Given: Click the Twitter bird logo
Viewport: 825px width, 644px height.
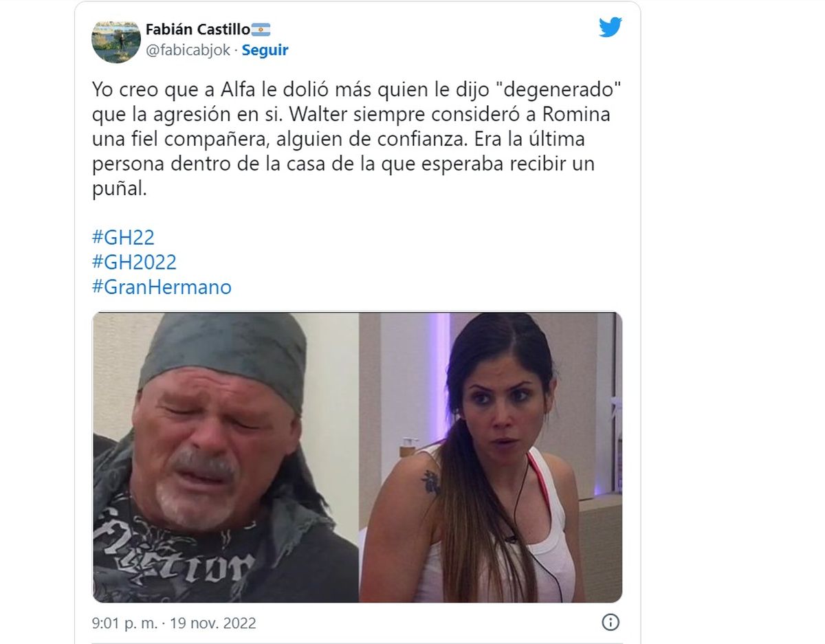Looking at the screenshot, I should pos(610,27).
